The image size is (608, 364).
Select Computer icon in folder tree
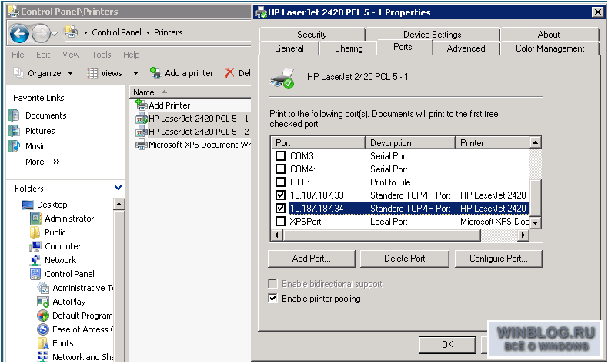[35, 246]
